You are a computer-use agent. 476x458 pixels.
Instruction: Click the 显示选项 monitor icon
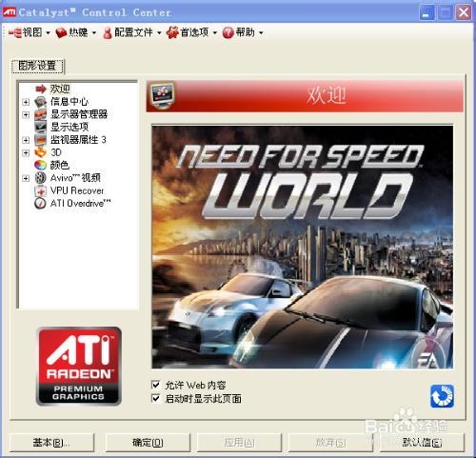click(41, 127)
